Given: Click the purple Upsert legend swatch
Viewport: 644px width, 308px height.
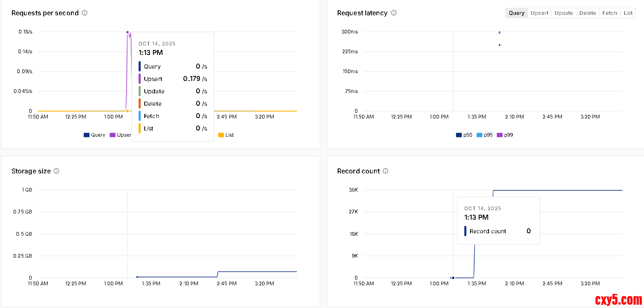Looking at the screenshot, I should click(113, 135).
